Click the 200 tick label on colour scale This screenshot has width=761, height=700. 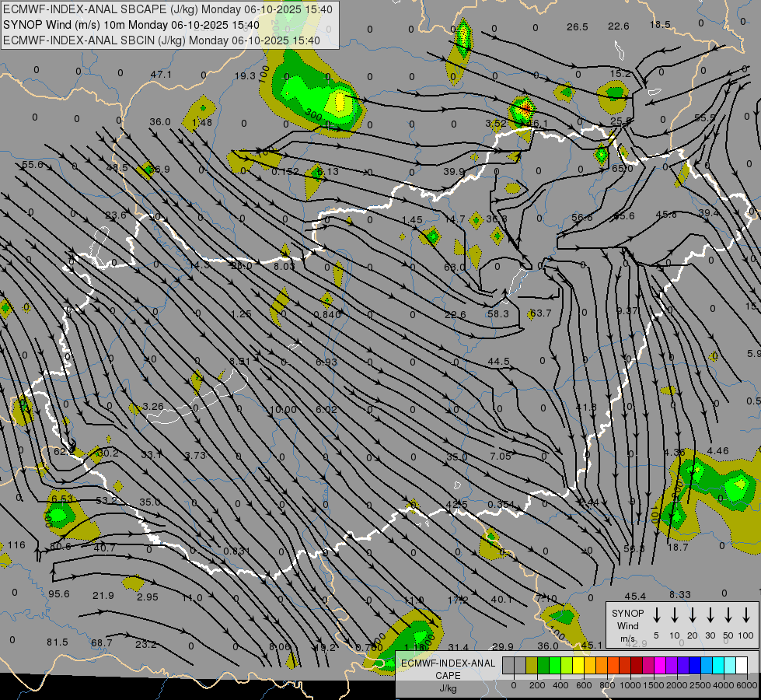(537, 685)
